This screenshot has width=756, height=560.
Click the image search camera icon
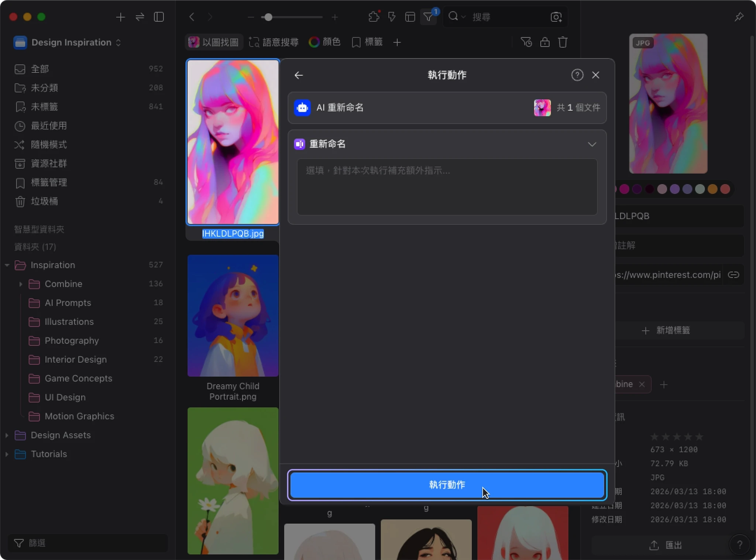tap(556, 17)
